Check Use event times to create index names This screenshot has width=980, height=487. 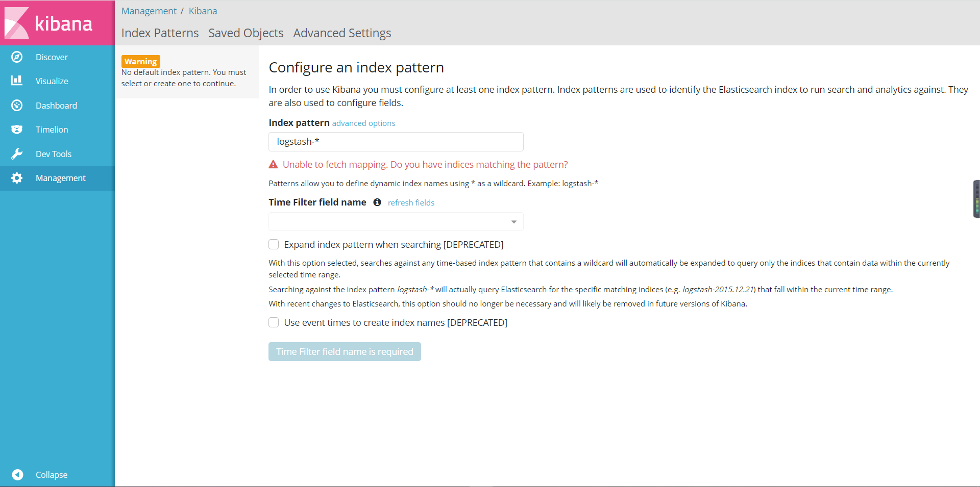point(274,322)
